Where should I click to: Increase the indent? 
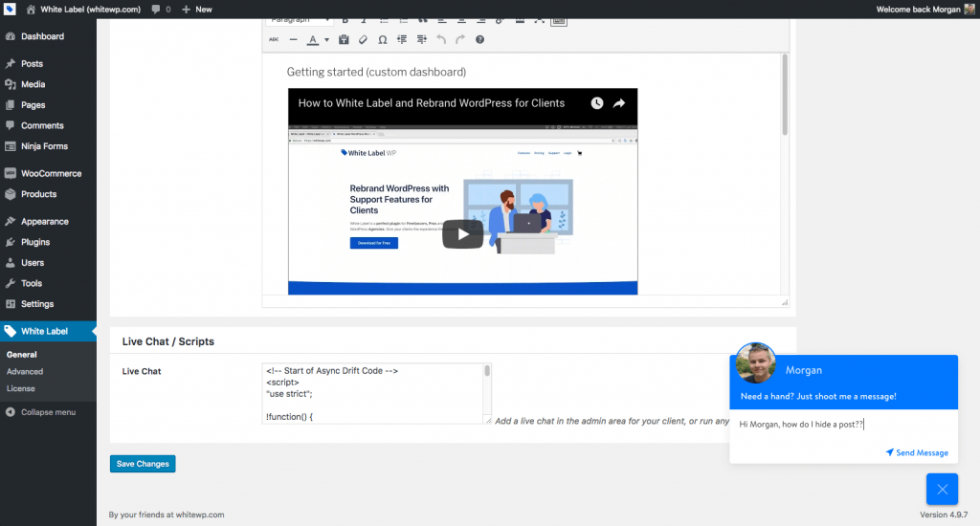tap(422, 39)
